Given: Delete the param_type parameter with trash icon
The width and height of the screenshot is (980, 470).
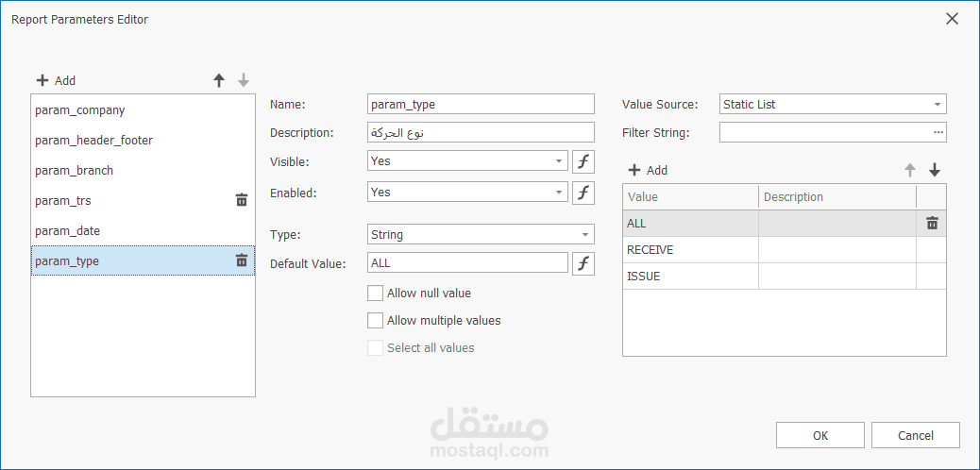Looking at the screenshot, I should [x=242, y=260].
